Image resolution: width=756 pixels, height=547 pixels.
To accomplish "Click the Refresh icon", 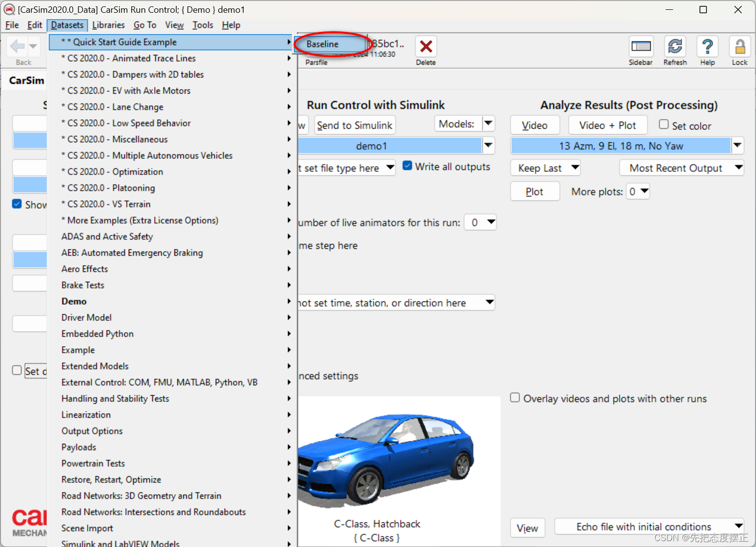I will [675, 47].
